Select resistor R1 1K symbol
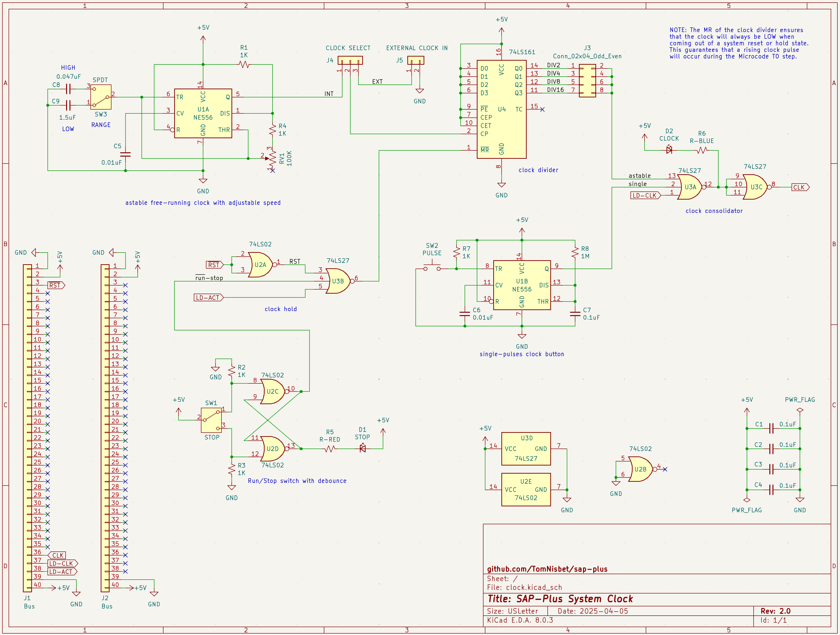The width and height of the screenshot is (840, 635). (244, 64)
